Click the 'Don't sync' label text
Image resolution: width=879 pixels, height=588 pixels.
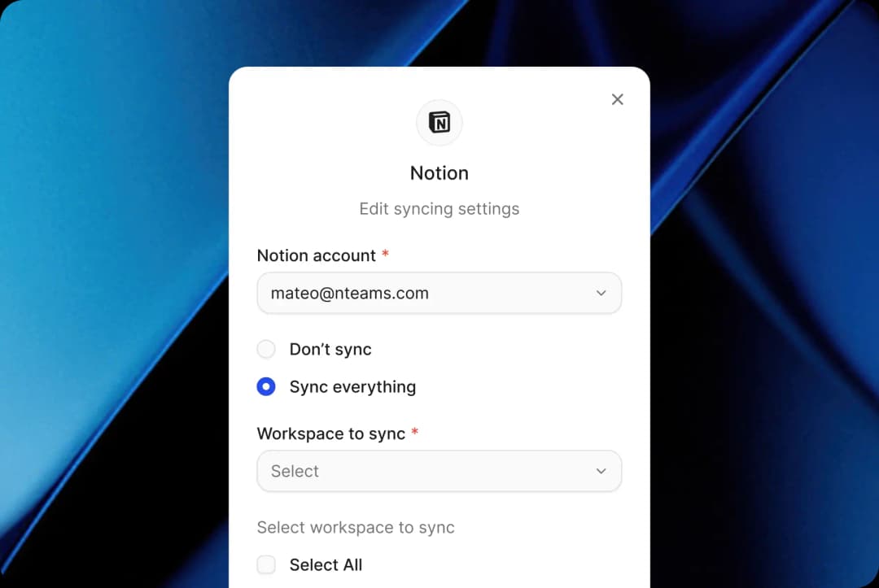tap(330, 349)
